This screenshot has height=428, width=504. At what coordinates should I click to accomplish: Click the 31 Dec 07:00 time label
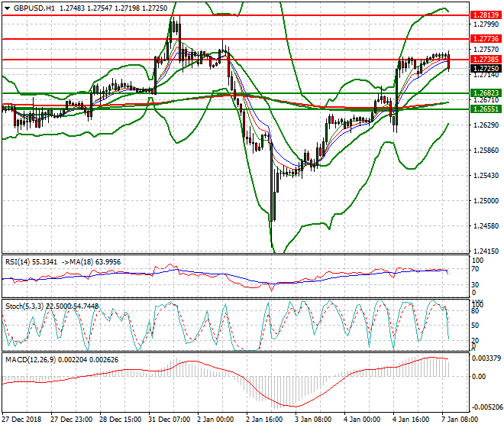(169, 420)
